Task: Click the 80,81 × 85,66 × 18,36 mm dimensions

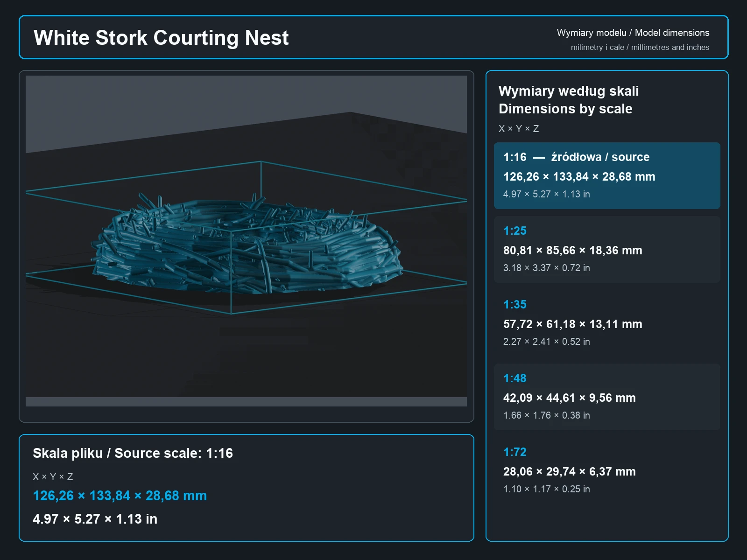Action: click(x=572, y=251)
